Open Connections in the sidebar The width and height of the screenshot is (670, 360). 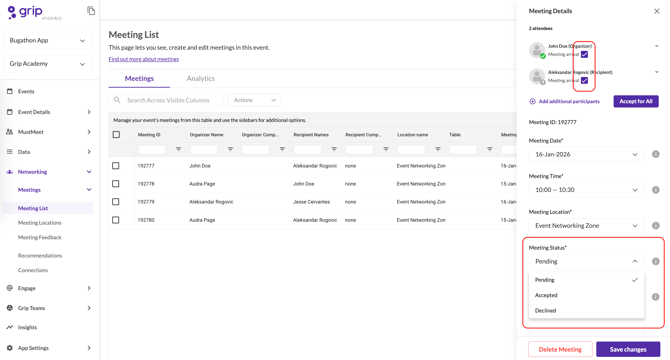[33, 270]
